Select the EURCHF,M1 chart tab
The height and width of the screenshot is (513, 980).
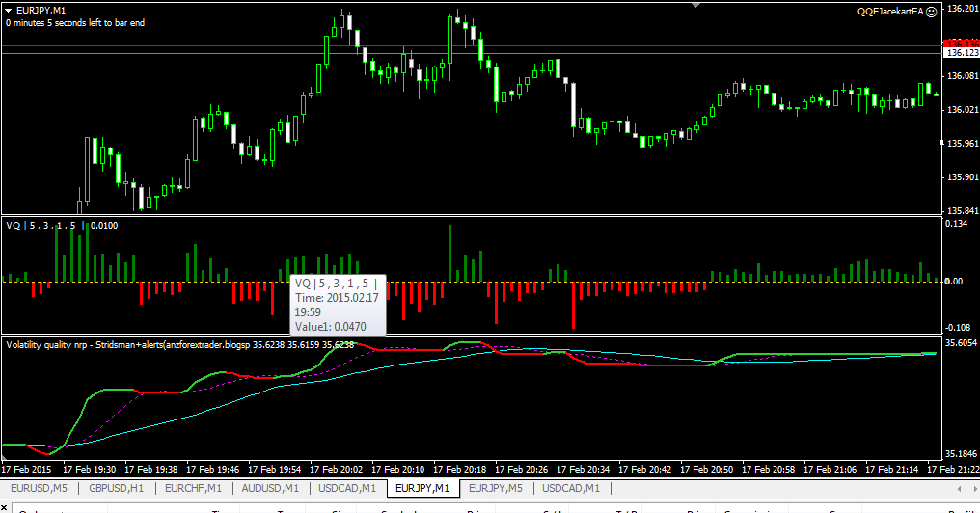point(193,488)
